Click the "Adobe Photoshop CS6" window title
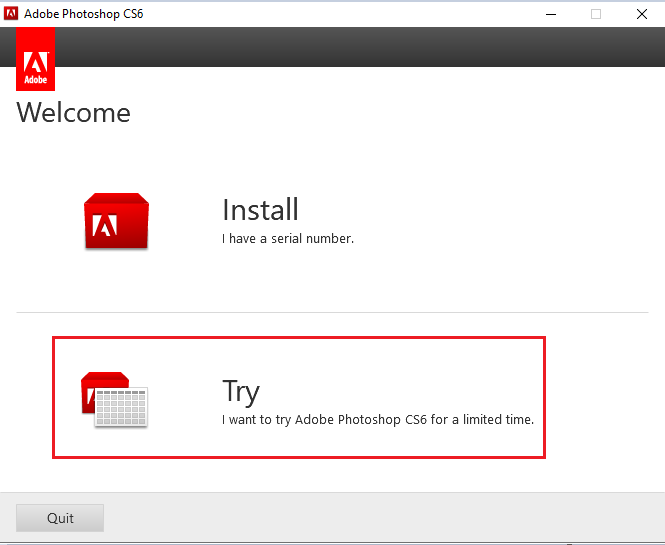Screen dimensions: 665x545 click(x=84, y=14)
